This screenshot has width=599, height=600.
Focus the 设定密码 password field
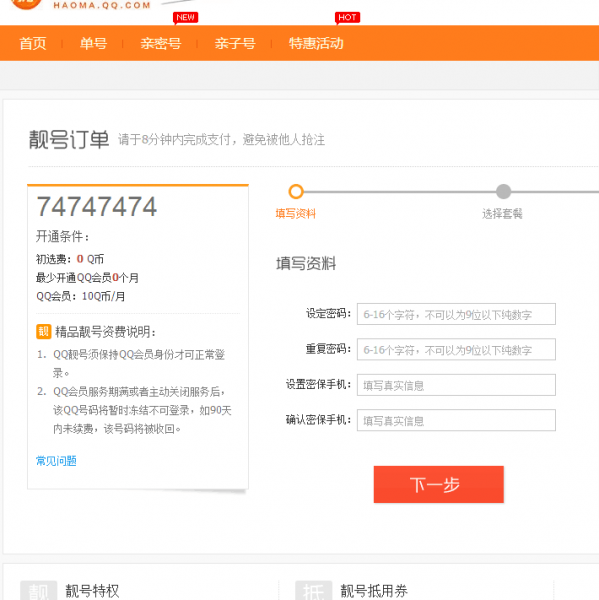click(456, 314)
